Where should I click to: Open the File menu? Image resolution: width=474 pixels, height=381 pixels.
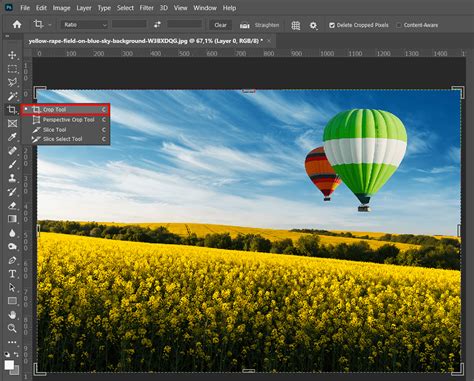click(x=25, y=8)
